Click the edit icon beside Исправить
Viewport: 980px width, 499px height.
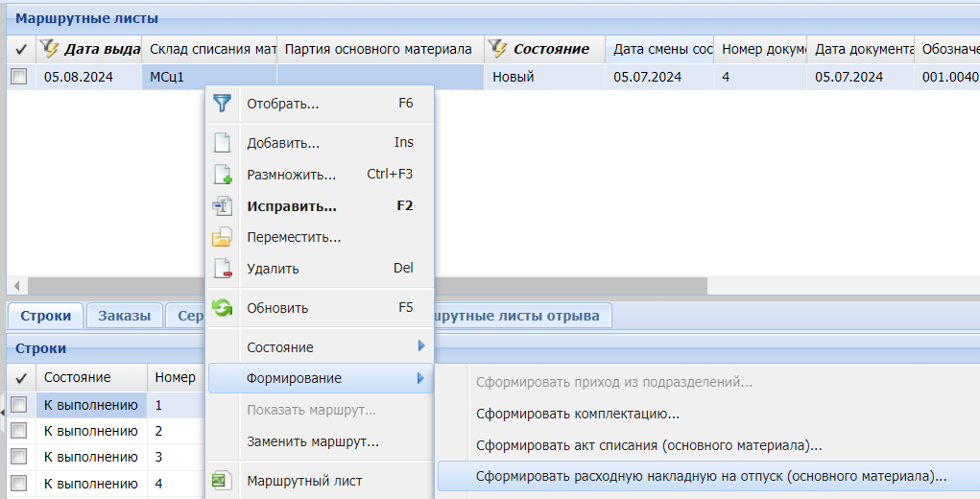pos(222,205)
